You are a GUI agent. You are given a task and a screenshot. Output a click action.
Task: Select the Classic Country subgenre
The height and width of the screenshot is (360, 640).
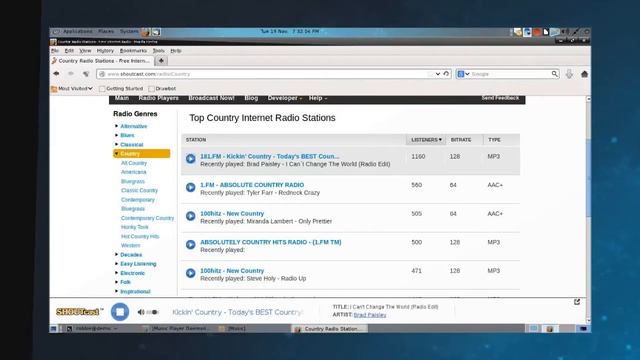[x=139, y=190]
